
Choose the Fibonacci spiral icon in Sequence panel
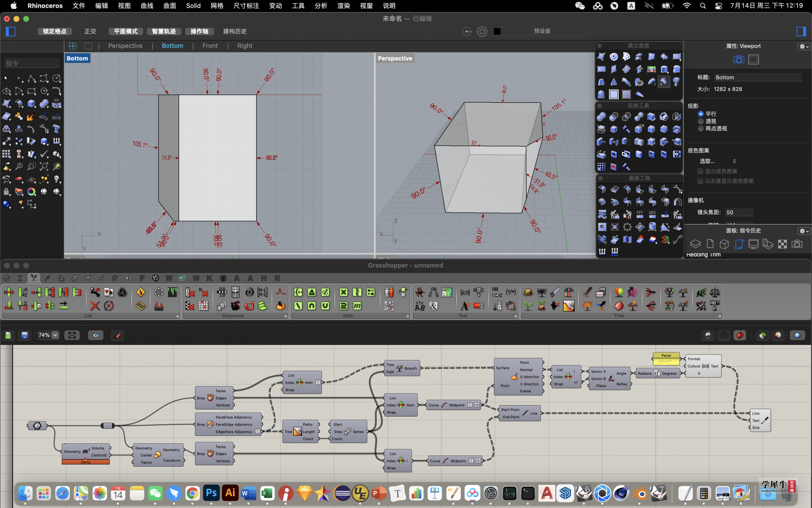pyautogui.click(x=249, y=292)
